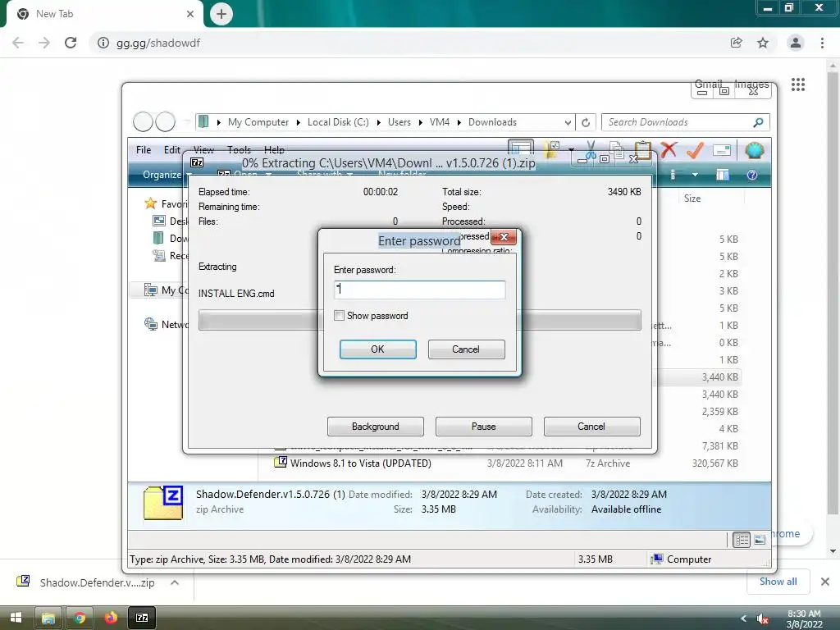Click the Classic Shell seashell settings icon
Viewport: 840px width, 630px height.
[755, 151]
